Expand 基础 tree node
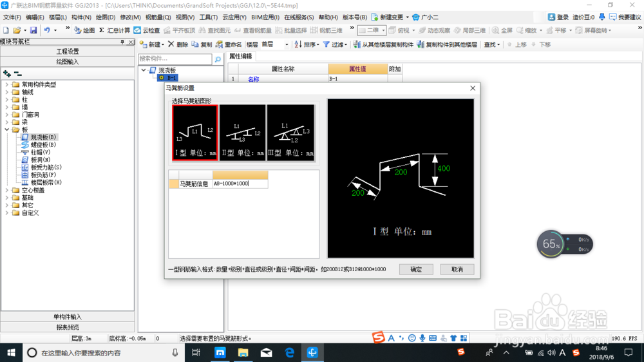 point(7,198)
